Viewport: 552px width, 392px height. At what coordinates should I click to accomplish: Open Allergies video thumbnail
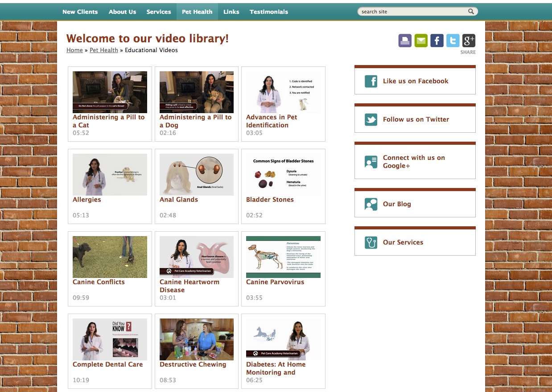[x=110, y=175]
